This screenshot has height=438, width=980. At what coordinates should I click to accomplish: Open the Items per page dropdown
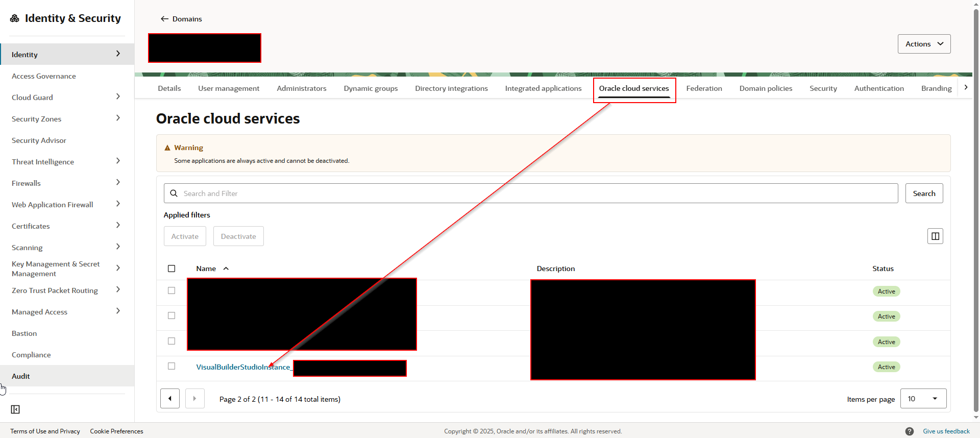(923, 399)
